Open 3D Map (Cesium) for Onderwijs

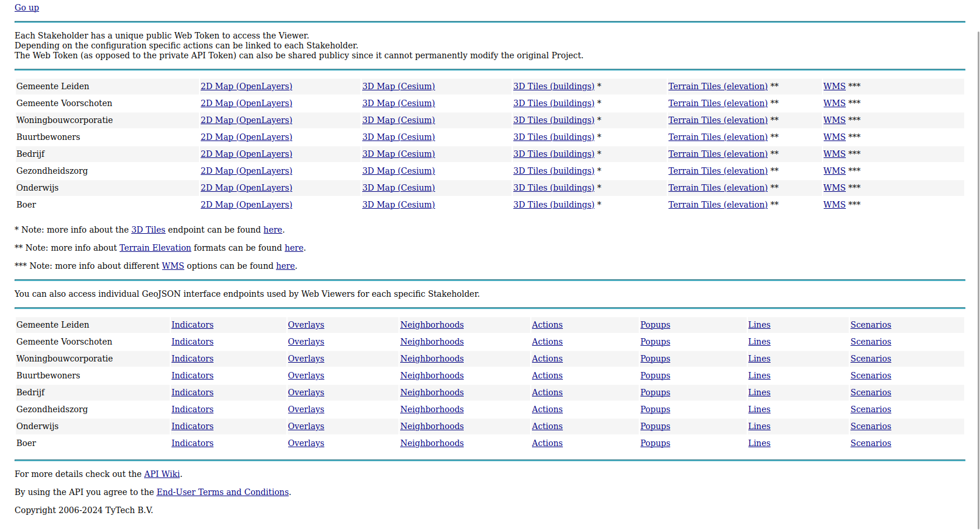click(x=398, y=188)
